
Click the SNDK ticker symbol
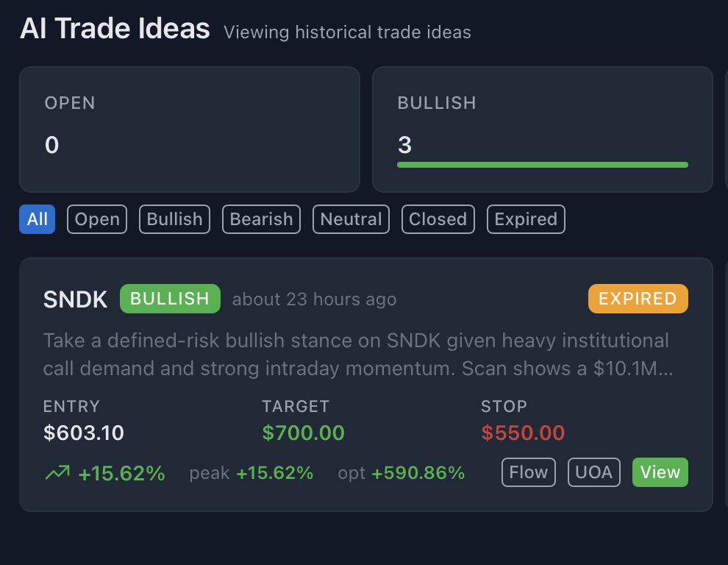[75, 299]
